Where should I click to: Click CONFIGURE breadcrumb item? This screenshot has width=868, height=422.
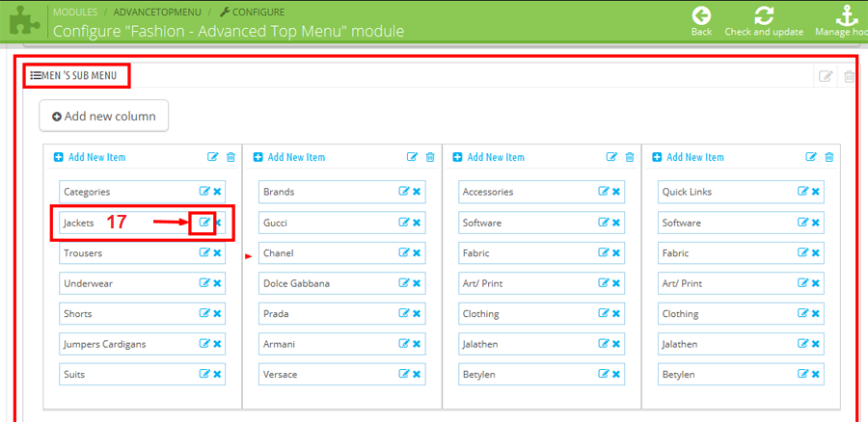253,12
